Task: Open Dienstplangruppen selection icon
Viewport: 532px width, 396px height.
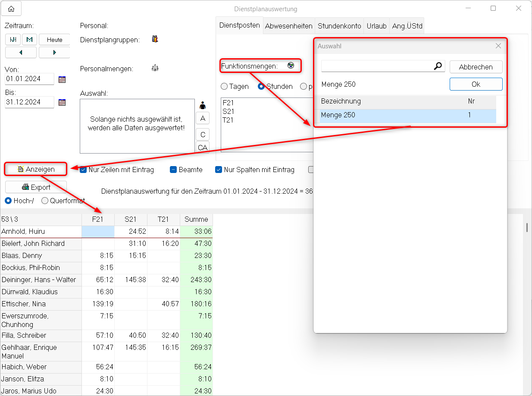Action: click(x=155, y=39)
